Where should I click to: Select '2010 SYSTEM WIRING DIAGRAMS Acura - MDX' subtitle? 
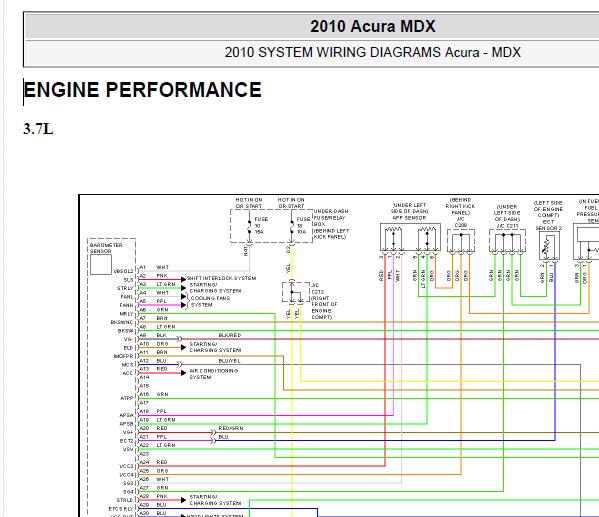[x=372, y=52]
